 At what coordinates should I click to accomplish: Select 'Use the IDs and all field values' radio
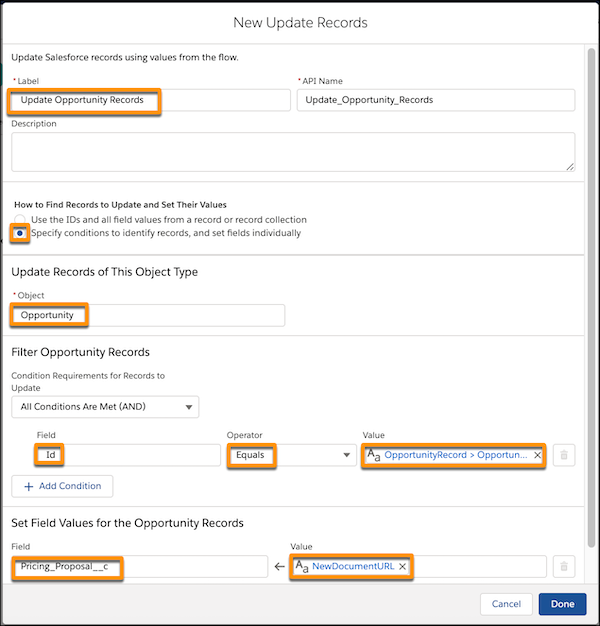click(20, 220)
